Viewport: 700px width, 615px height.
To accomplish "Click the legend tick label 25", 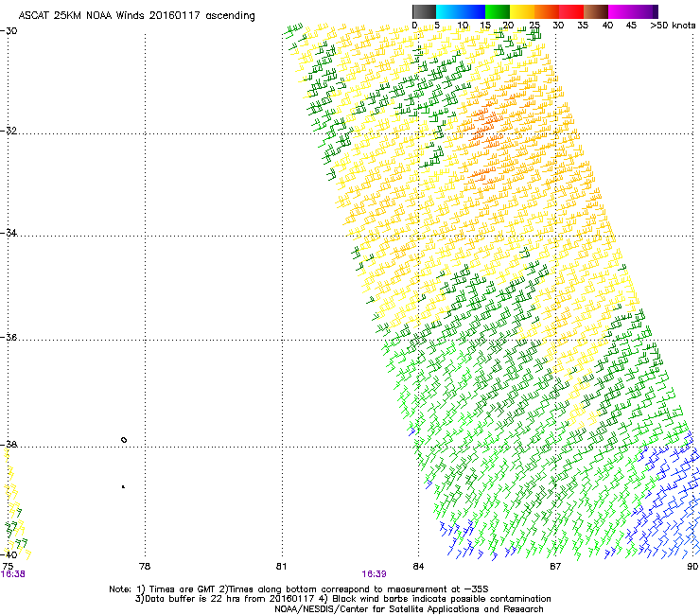I will click(x=534, y=26).
